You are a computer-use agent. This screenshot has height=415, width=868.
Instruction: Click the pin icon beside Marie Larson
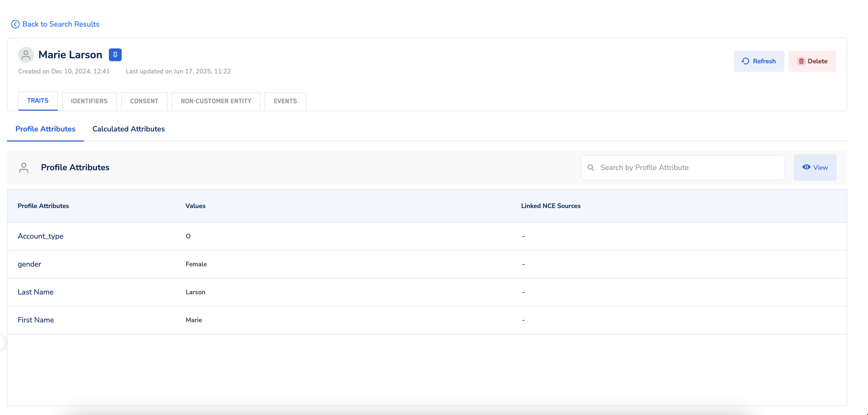coord(115,55)
